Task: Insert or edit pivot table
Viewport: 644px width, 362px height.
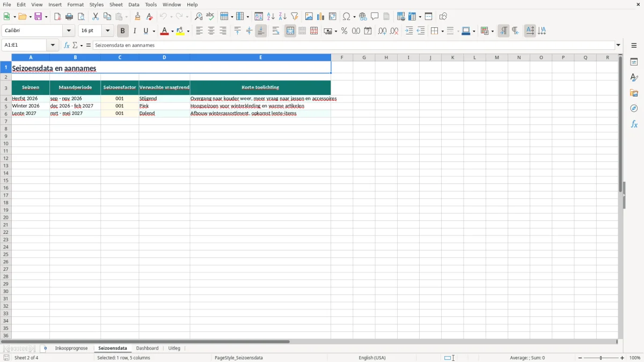Action: pyautogui.click(x=333, y=17)
